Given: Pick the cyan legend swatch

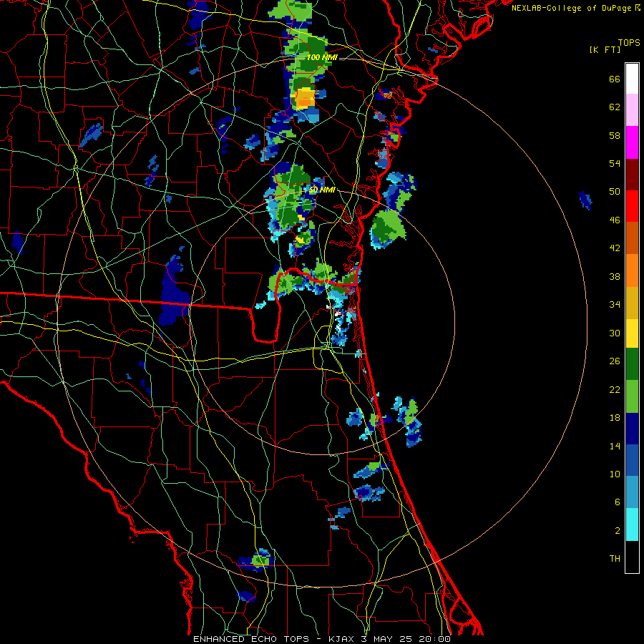Looking at the screenshot, I should pyautogui.click(x=632, y=525).
